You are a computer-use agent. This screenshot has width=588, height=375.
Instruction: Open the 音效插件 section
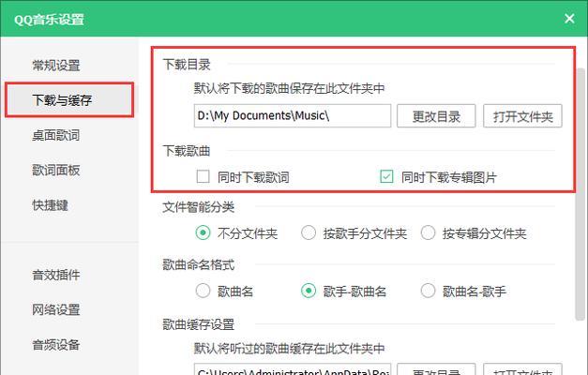(x=56, y=275)
